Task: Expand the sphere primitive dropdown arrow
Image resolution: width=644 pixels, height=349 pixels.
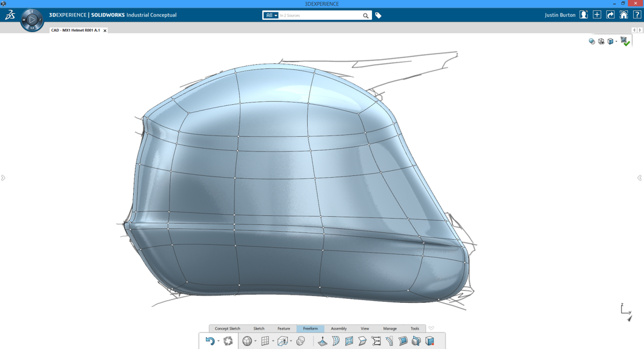Action: click(255, 341)
